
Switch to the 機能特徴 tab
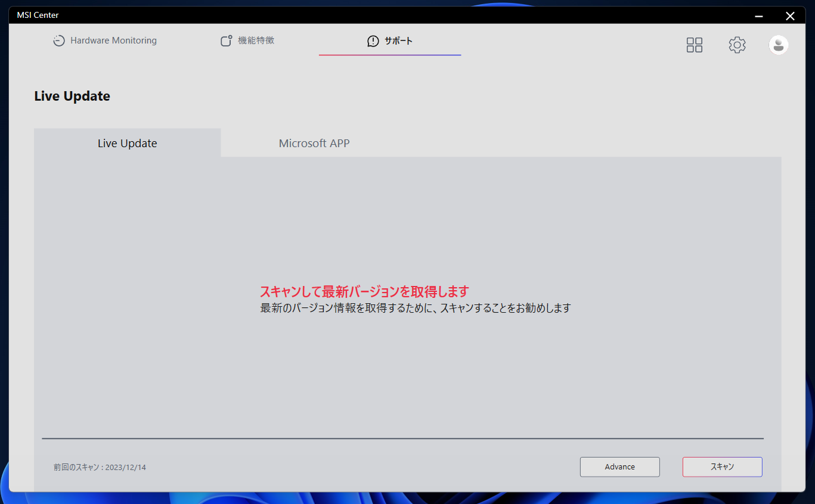[x=247, y=41]
